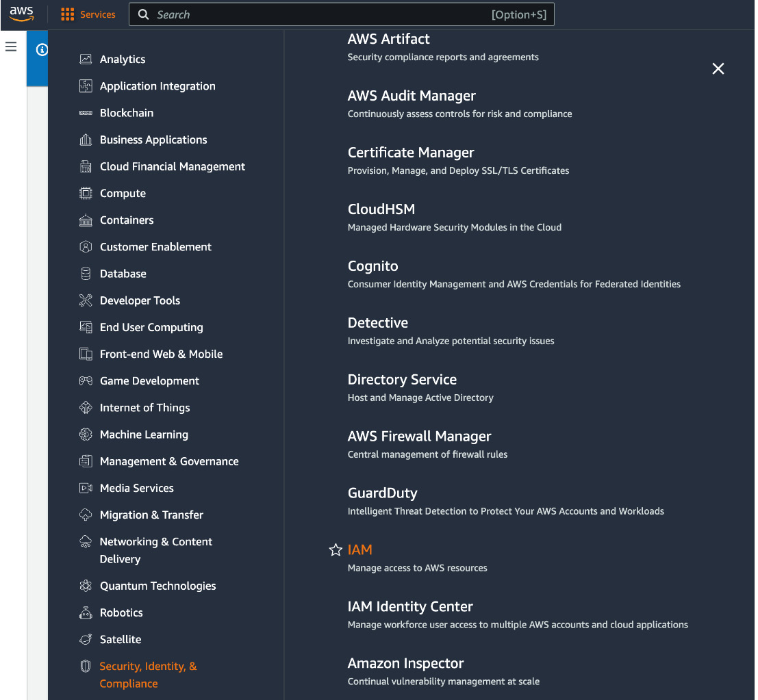
Task: Click the Management & Governance icon
Action: pos(86,461)
